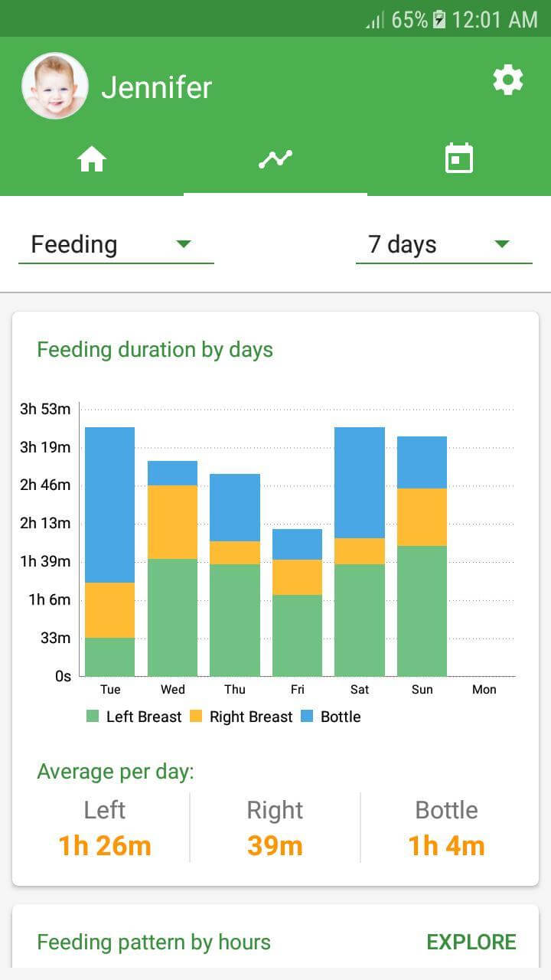Image resolution: width=551 pixels, height=980 pixels.
Task: Open the calendar tab icon
Action: [x=459, y=159]
